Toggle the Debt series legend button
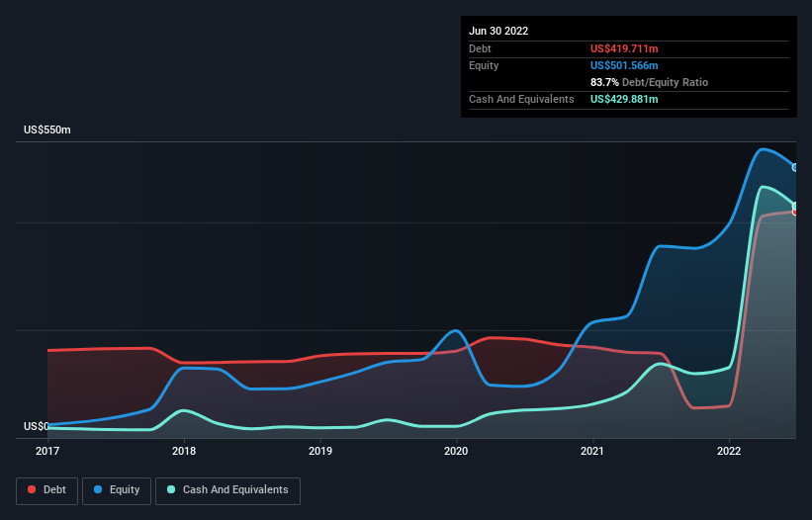Image resolution: width=812 pixels, height=520 pixels. [46, 490]
